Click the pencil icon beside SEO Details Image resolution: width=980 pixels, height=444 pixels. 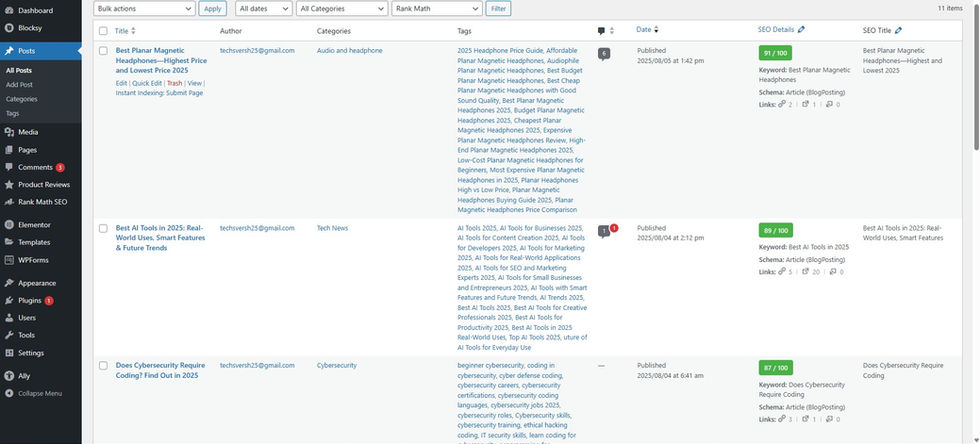[802, 29]
